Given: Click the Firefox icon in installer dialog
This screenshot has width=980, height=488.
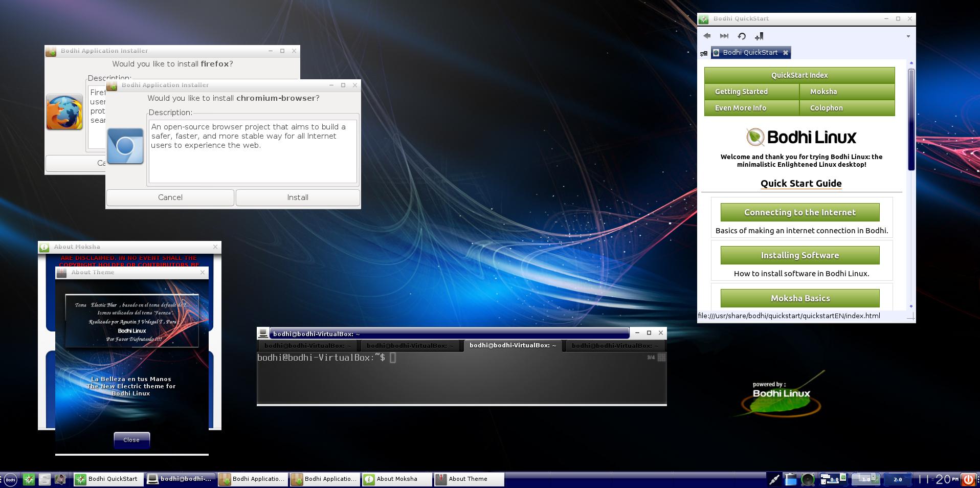Looking at the screenshot, I should pos(64,112).
